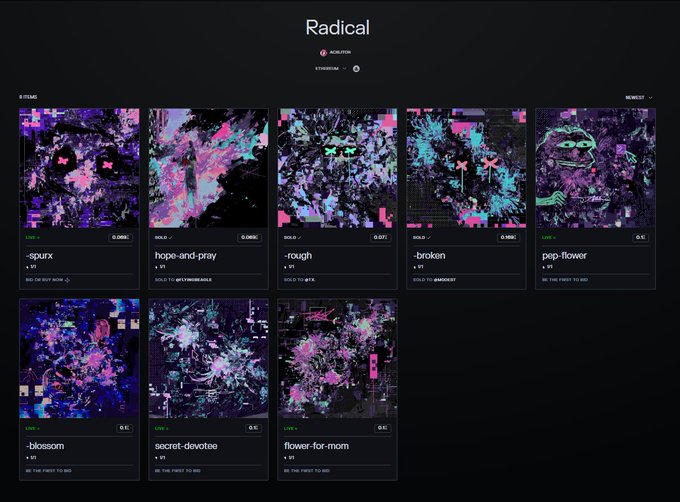680x502 pixels.
Task: Click the hope-and-pray title link
Action: coord(186,255)
